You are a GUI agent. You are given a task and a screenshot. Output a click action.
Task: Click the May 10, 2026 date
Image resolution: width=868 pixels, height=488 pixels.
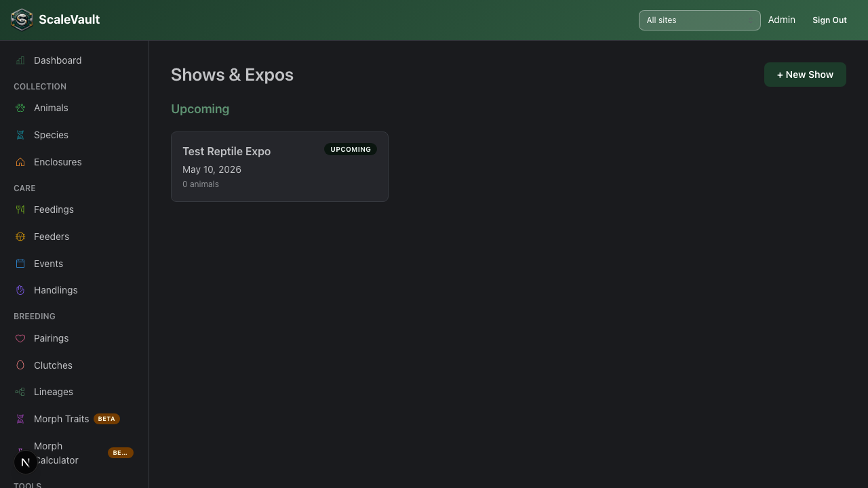(x=212, y=169)
